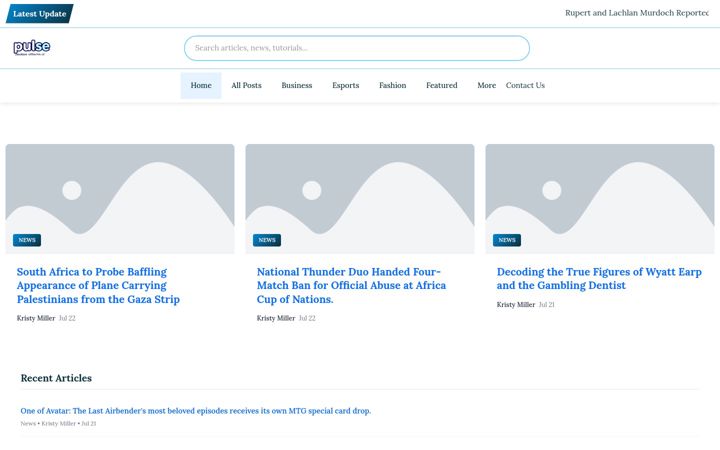Screen dimensions: 720x450
Task: Expand the More menu dropdown
Action: [x=487, y=85]
